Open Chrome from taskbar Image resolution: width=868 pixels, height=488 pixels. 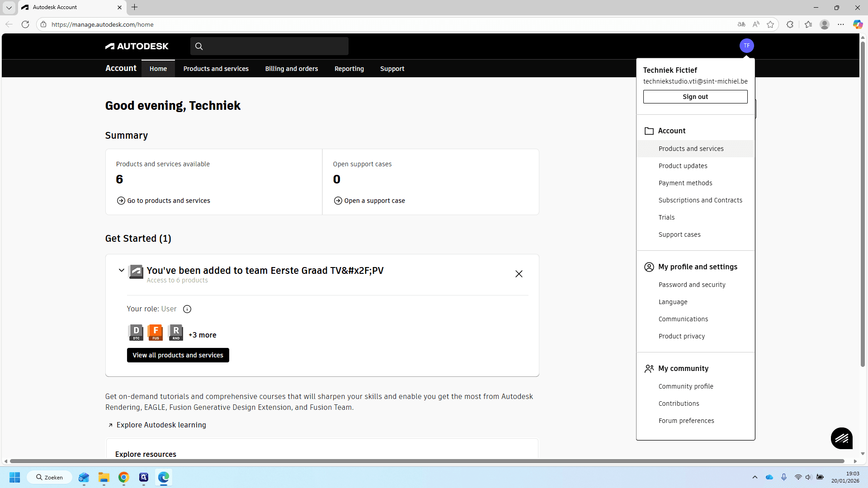pyautogui.click(x=124, y=477)
